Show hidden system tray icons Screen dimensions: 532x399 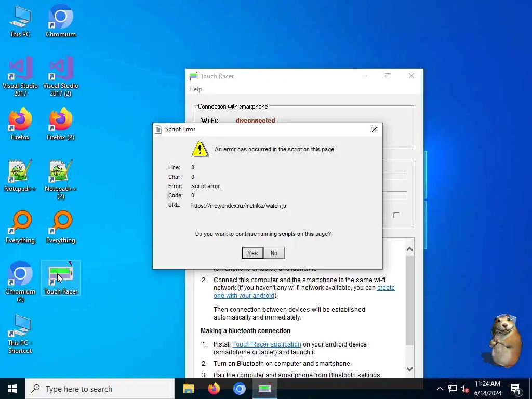(440, 389)
